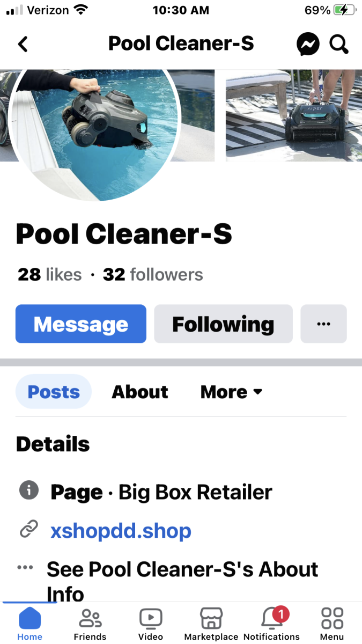Select the Posts tab

tap(54, 392)
